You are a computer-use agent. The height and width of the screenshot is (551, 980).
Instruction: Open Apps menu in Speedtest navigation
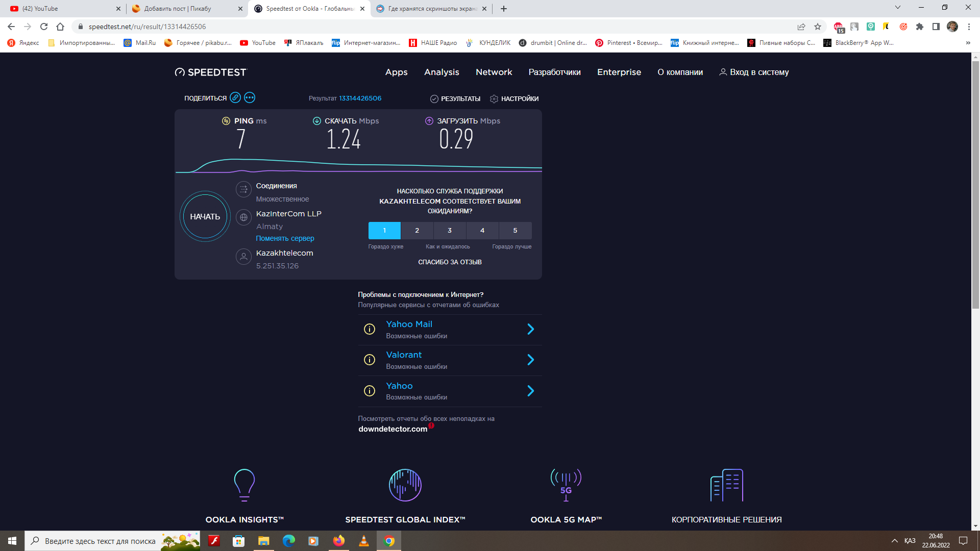[x=397, y=72]
